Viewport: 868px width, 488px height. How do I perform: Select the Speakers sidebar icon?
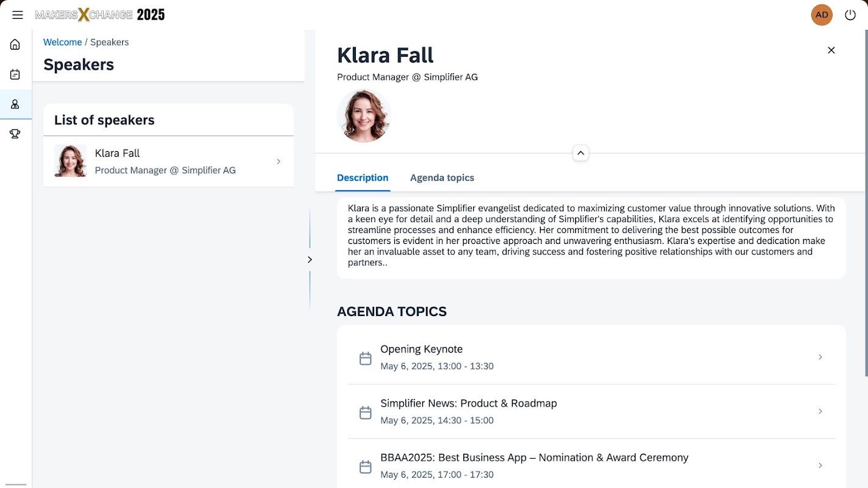coord(15,104)
